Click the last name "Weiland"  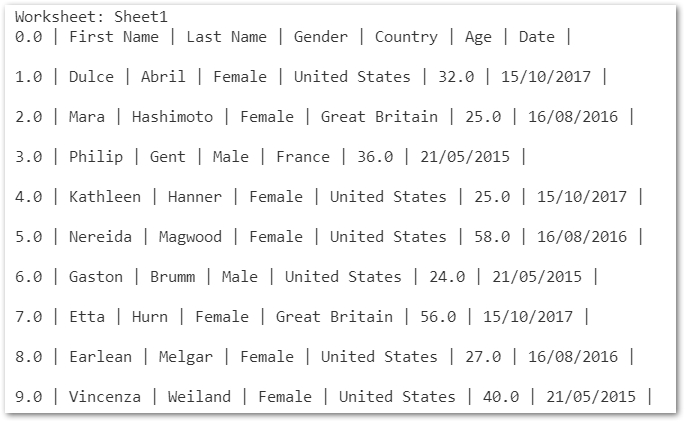199,397
